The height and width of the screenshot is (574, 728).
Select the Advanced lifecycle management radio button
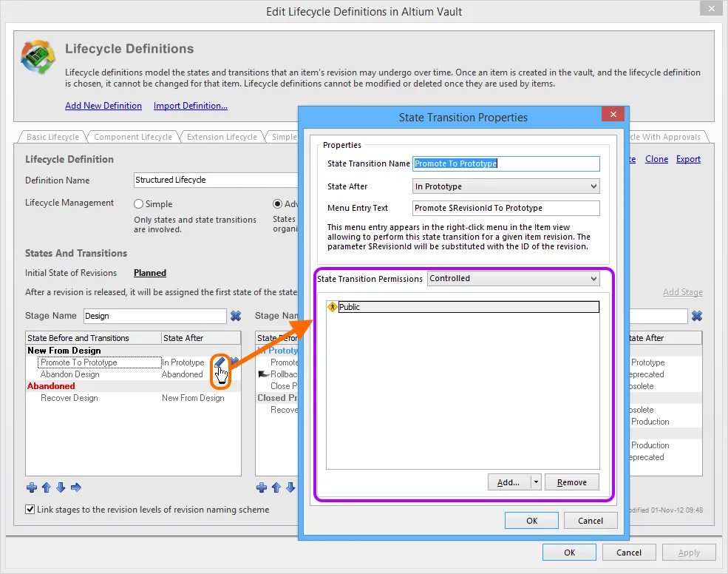click(278, 204)
